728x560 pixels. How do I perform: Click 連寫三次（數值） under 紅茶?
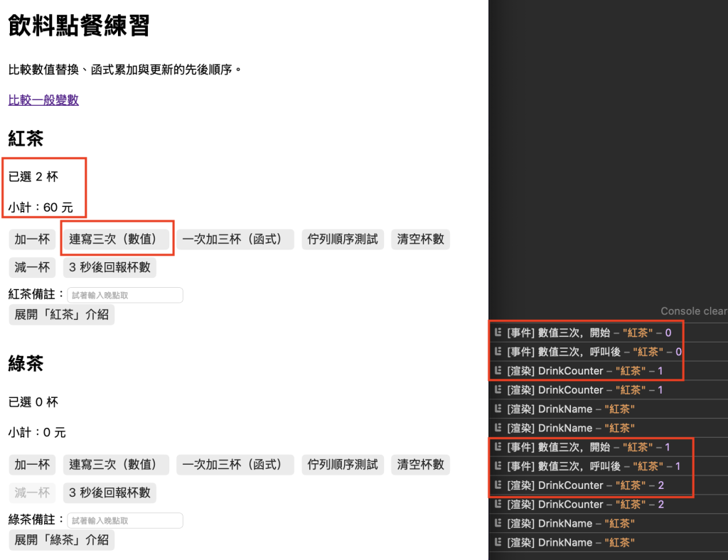click(116, 239)
